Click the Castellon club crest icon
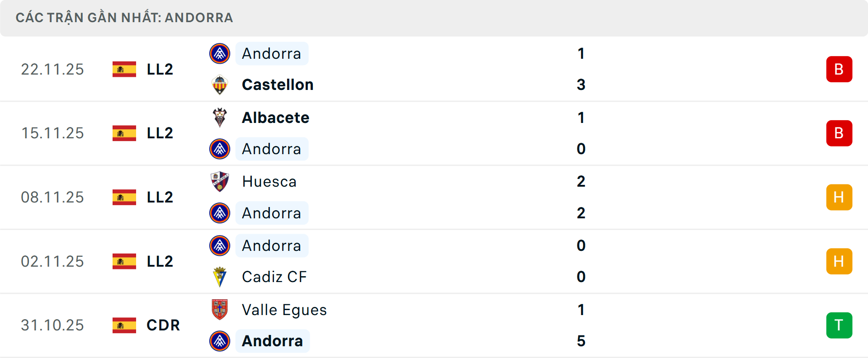 [x=220, y=85]
